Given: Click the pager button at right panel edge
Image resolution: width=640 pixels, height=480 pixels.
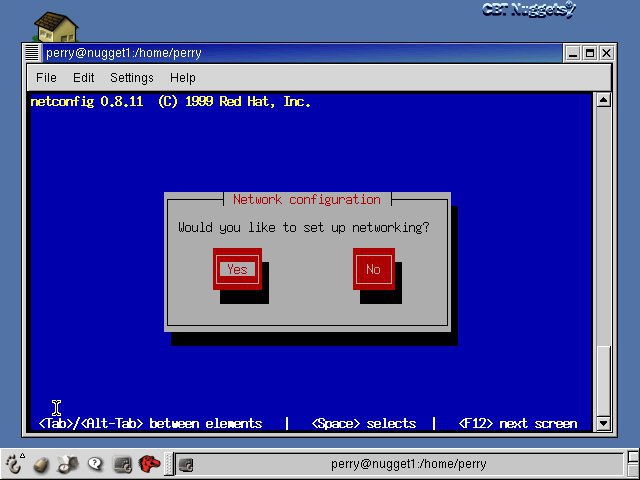Looking at the screenshot, I should point(633,464).
